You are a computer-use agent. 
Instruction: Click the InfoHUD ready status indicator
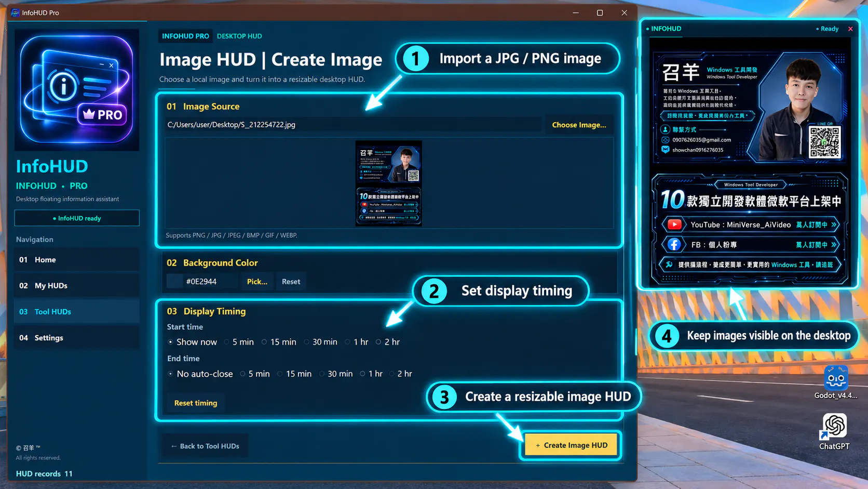point(77,218)
